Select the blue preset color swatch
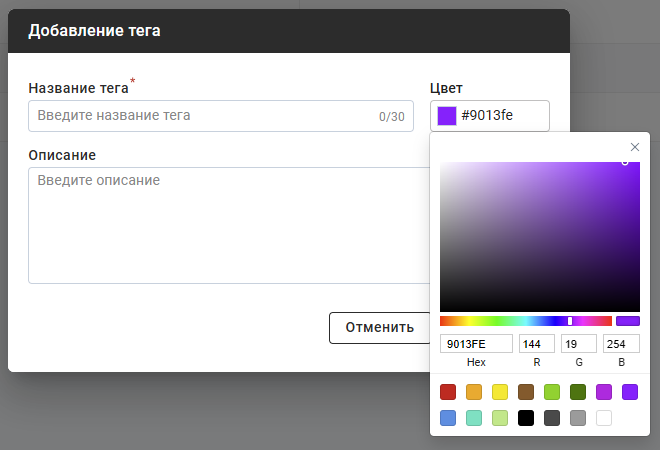 [x=448, y=418]
